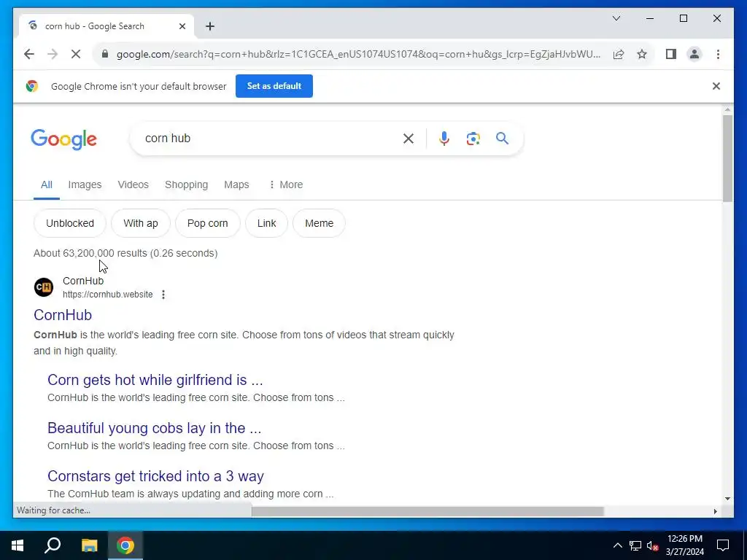Click the vertical scrollbar thumb
This screenshot has width=747, height=560.
727,158
